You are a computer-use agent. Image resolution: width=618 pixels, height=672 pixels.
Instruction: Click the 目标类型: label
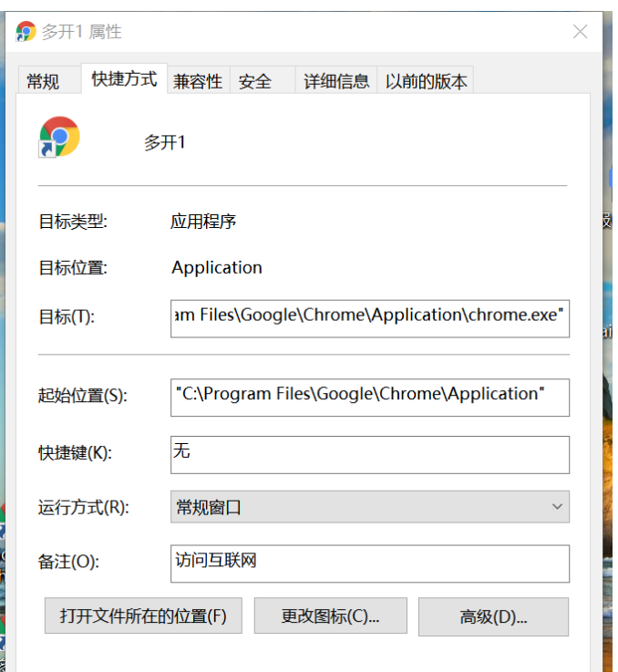73,222
